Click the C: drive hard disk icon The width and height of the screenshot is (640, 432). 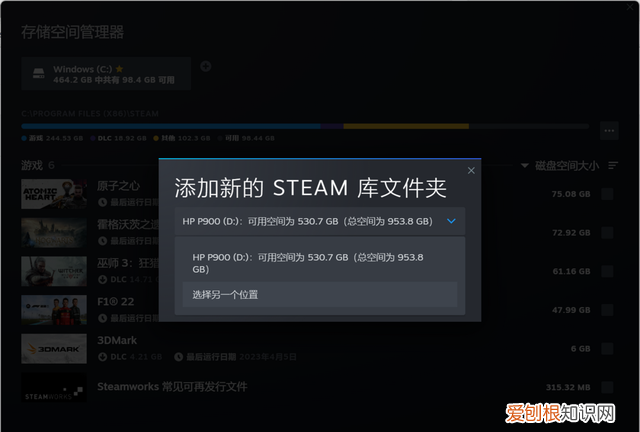coord(39,73)
